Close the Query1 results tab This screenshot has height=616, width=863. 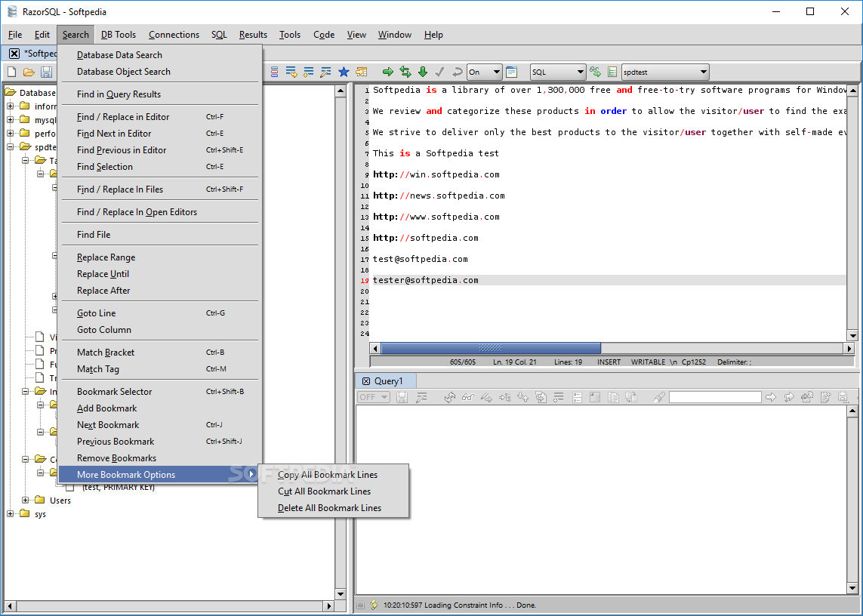tap(366, 381)
